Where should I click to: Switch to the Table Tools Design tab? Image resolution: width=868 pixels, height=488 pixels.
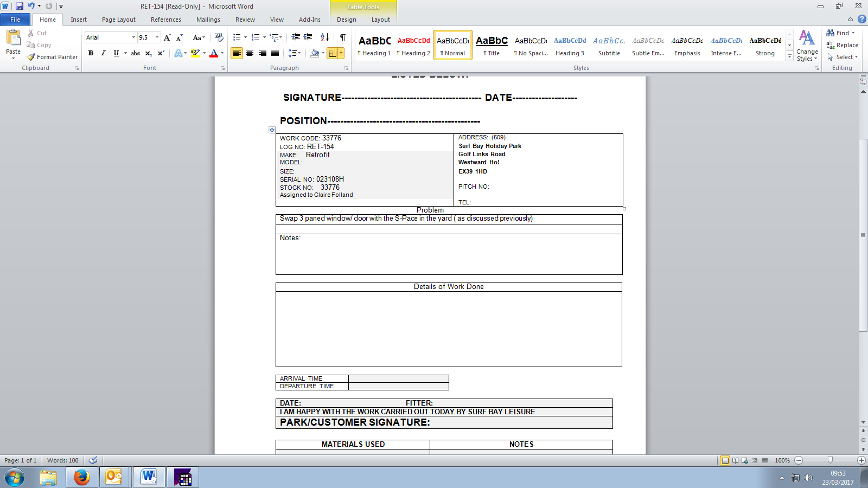(346, 20)
